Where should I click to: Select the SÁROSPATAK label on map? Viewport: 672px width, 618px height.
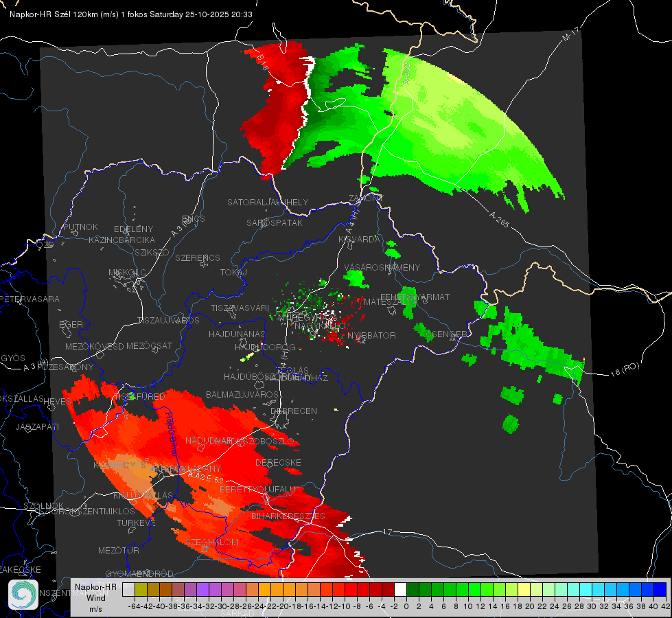coord(275,222)
